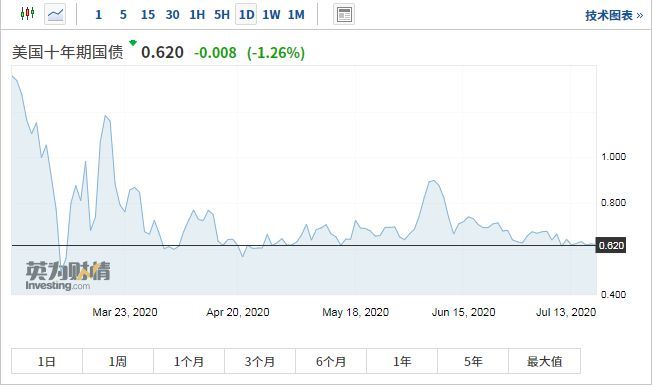Show the 3个月 time range
Image resolution: width=653 pixels, height=392 pixels.
tap(260, 361)
